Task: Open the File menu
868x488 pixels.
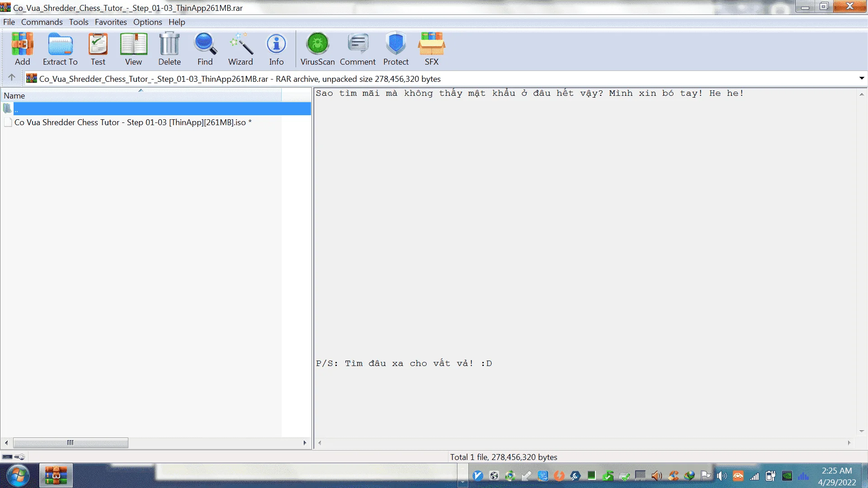Action: 9,22
